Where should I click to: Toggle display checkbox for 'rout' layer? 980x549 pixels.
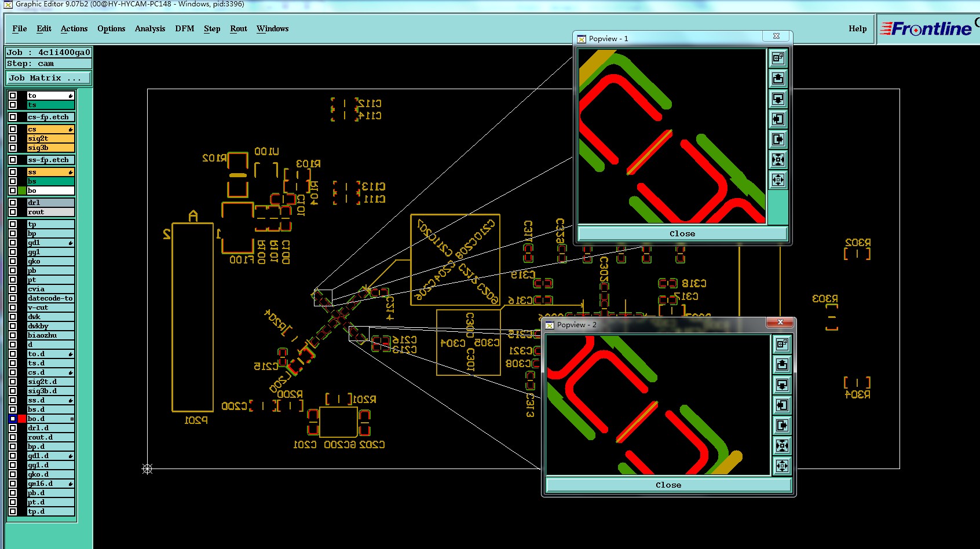click(x=13, y=212)
